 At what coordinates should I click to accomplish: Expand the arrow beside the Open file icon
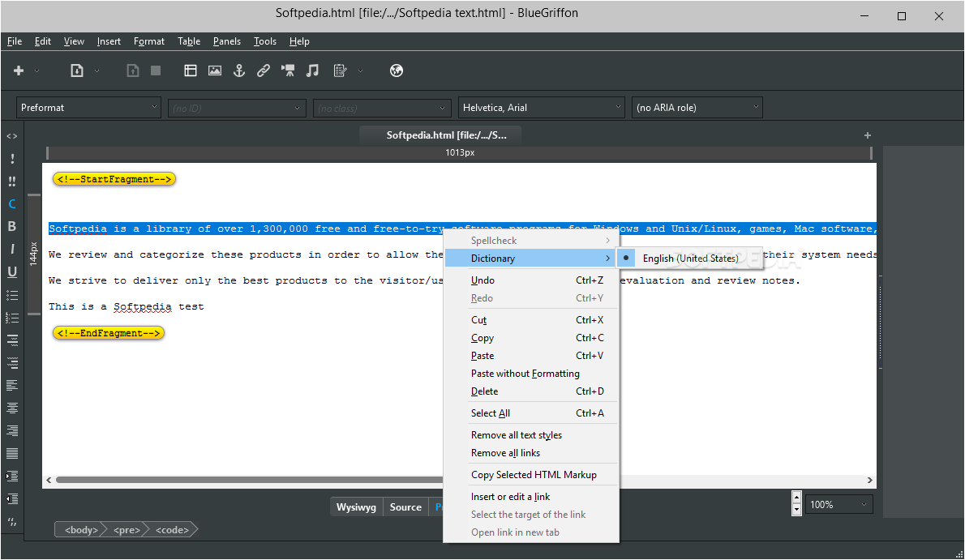[x=96, y=71]
